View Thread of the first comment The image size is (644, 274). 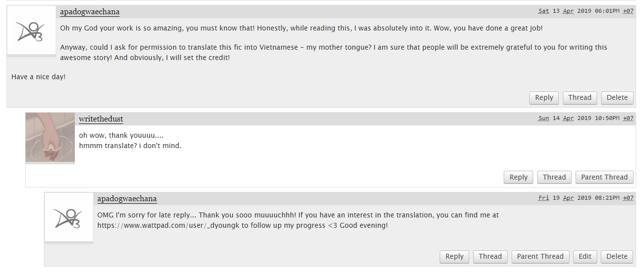click(x=580, y=97)
